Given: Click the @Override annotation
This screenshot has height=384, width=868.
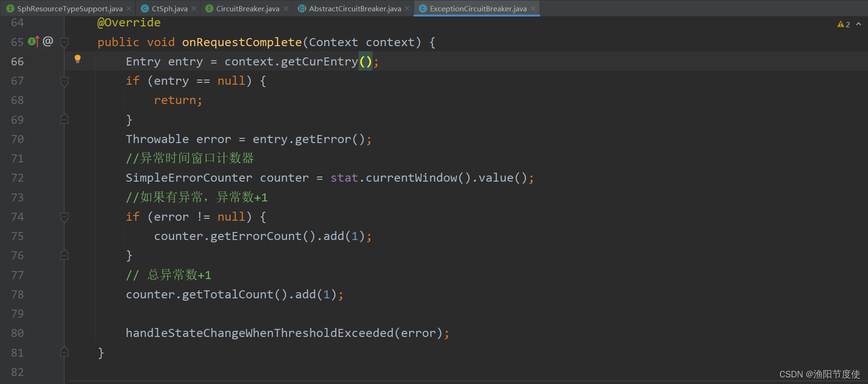Looking at the screenshot, I should point(129,23).
